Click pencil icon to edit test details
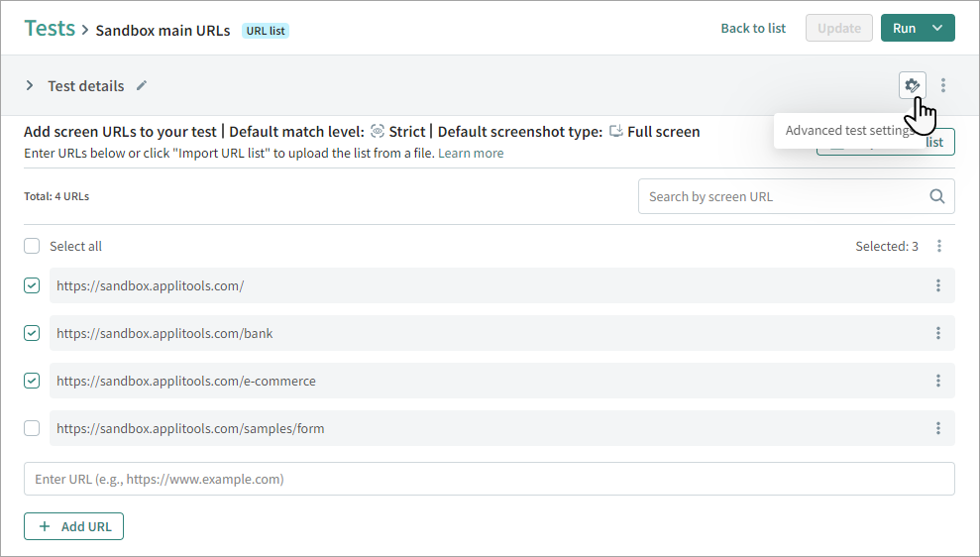Image resolution: width=980 pixels, height=557 pixels. 142,85
